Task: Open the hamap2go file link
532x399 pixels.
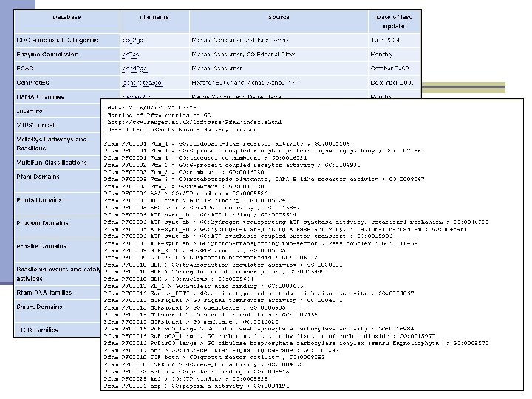Action: click(x=137, y=97)
